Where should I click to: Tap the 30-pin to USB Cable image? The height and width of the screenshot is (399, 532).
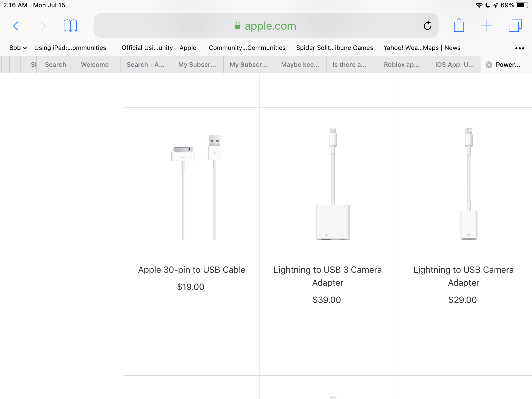coord(196,187)
